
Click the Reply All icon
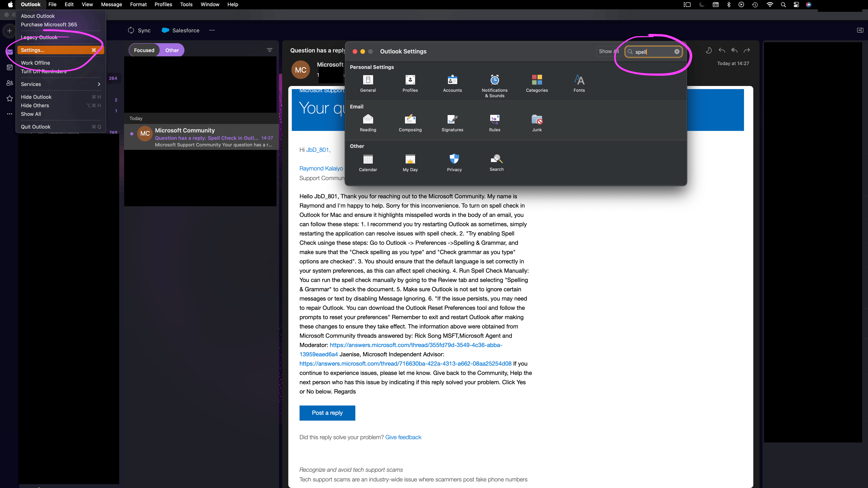pyautogui.click(x=734, y=51)
